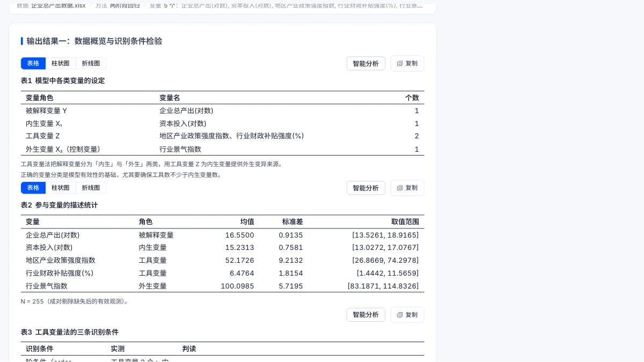Click 识别条件 column header in 表3

pos(40,349)
